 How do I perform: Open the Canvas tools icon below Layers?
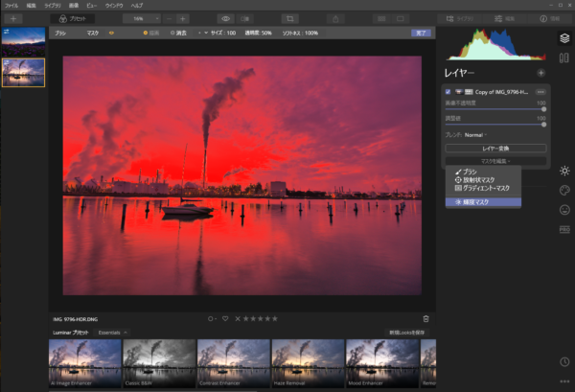(x=564, y=58)
